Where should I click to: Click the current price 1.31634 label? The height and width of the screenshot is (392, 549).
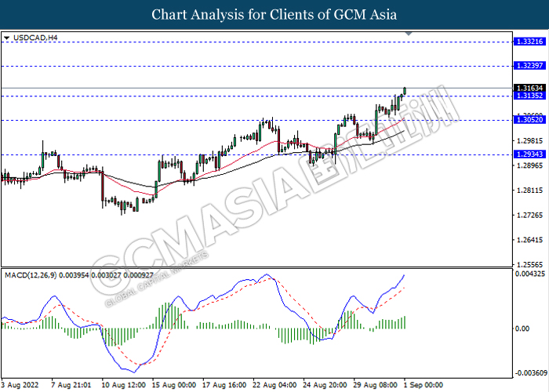point(529,88)
